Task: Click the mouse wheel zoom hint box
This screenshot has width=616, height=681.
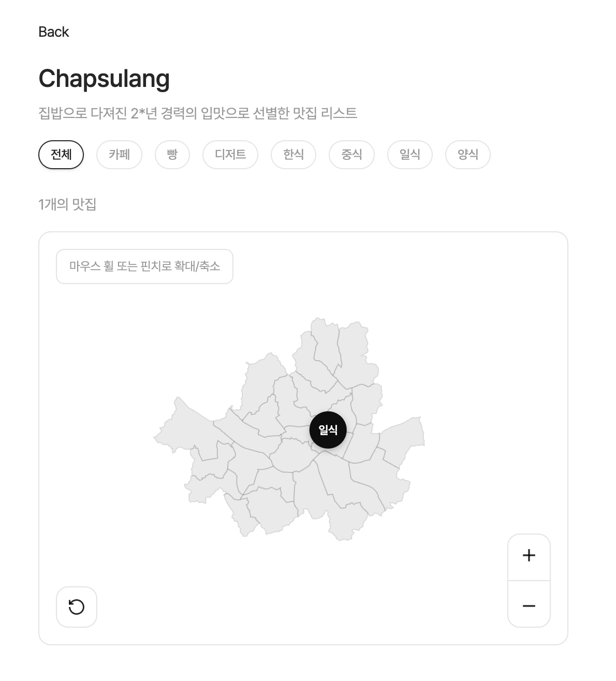Action: point(144,267)
